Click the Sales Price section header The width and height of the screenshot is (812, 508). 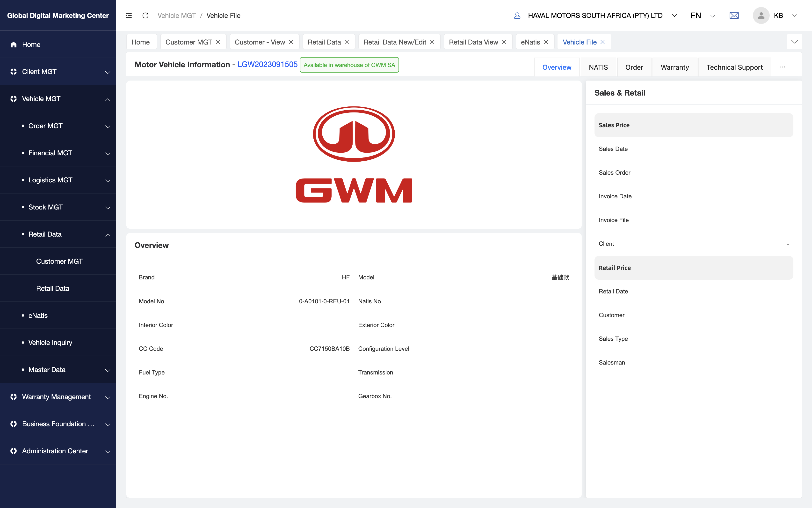click(x=694, y=125)
